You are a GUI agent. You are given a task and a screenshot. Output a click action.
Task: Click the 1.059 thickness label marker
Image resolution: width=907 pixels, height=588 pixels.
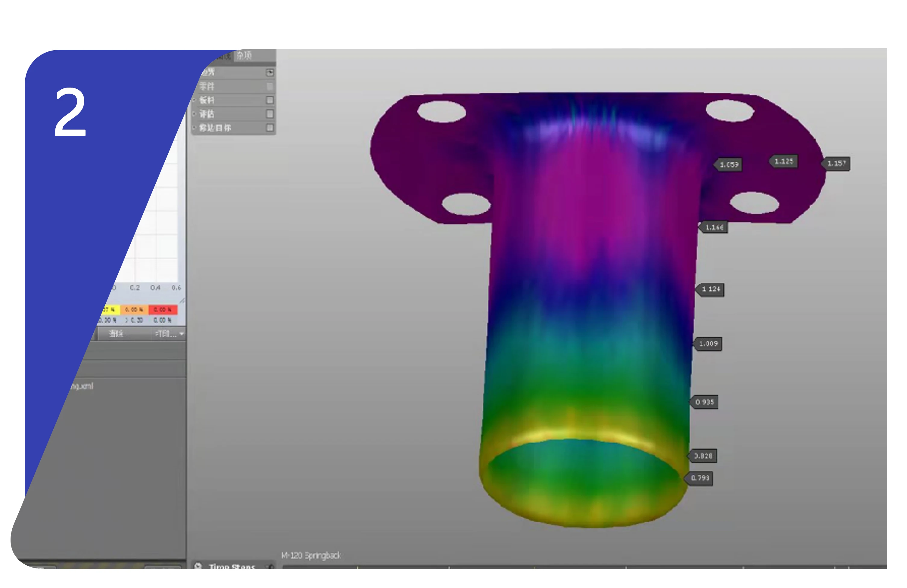(x=729, y=165)
